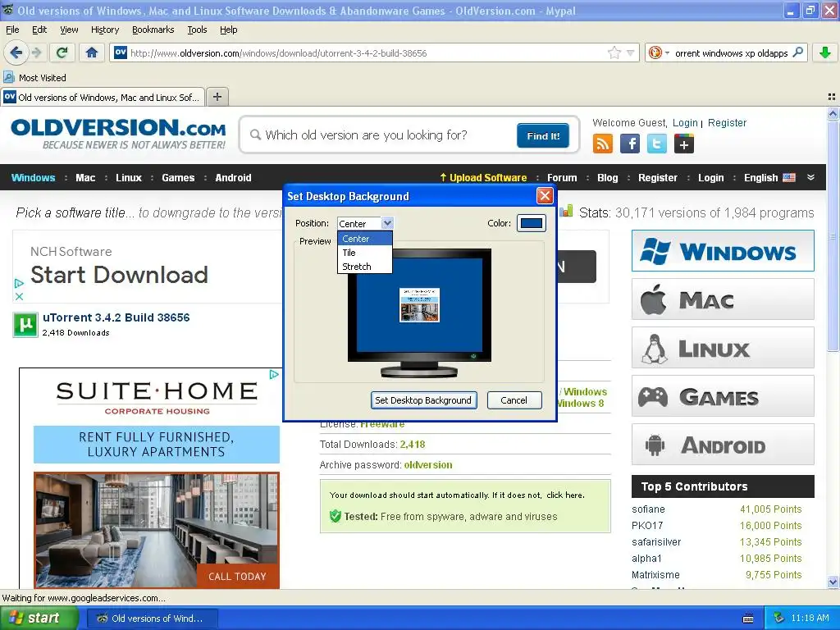This screenshot has height=630, width=840.
Task: Click the Most Visited bookmarks icon
Action: [9, 77]
